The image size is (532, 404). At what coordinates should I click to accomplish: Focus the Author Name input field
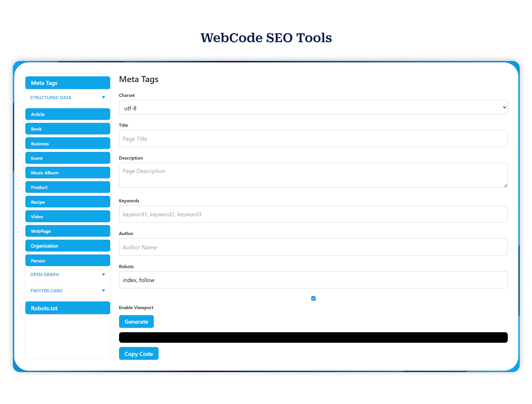pyautogui.click(x=313, y=247)
